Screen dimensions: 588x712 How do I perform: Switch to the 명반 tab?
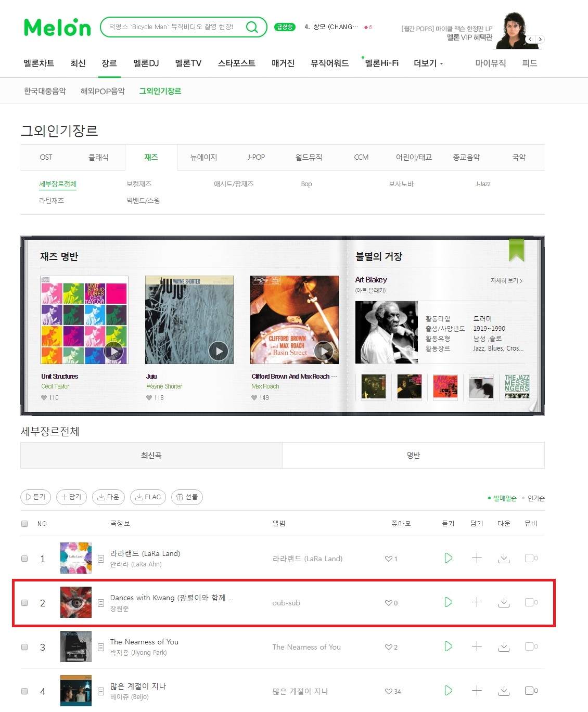pyautogui.click(x=413, y=456)
